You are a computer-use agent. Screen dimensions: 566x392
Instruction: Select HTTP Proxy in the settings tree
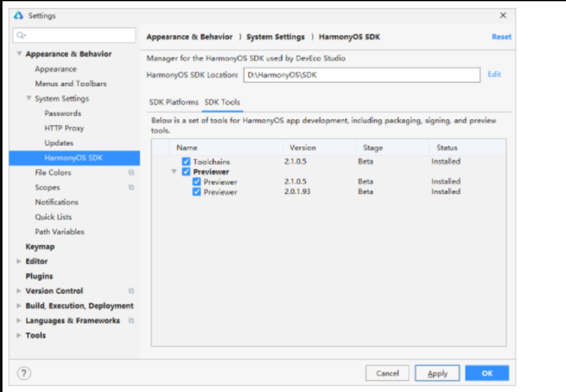pos(64,128)
